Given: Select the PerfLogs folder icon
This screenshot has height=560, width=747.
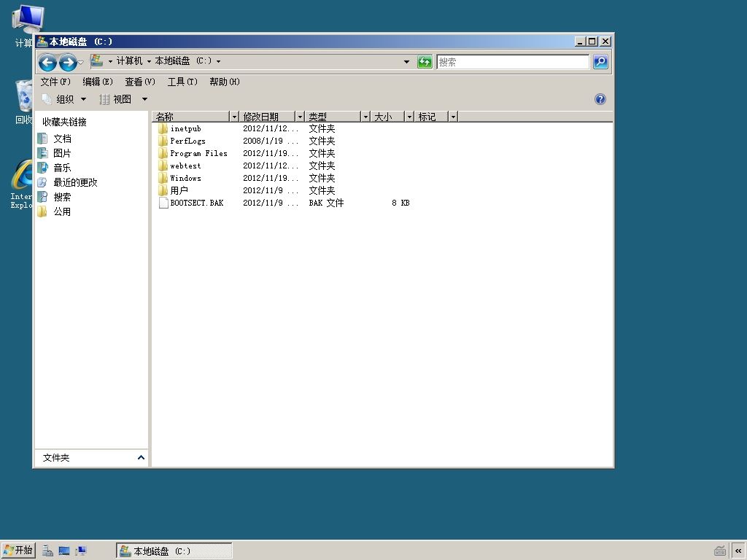Looking at the screenshot, I should point(163,141).
